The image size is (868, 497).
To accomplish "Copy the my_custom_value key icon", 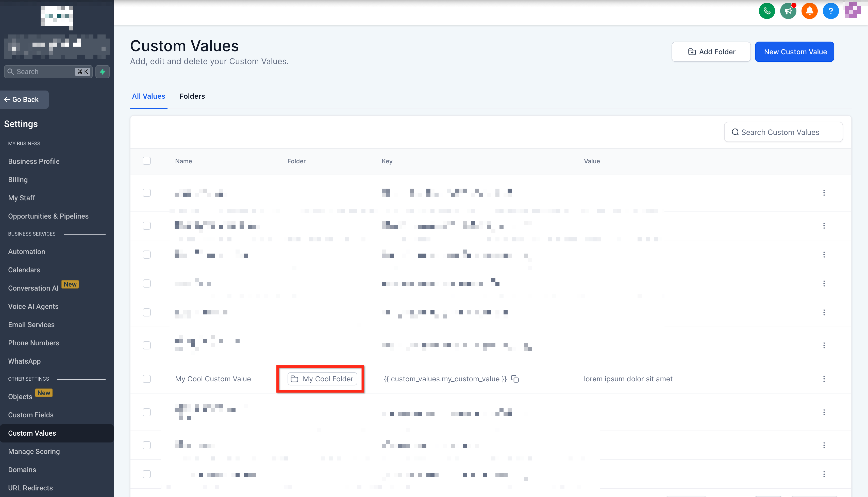I will pyautogui.click(x=515, y=379).
